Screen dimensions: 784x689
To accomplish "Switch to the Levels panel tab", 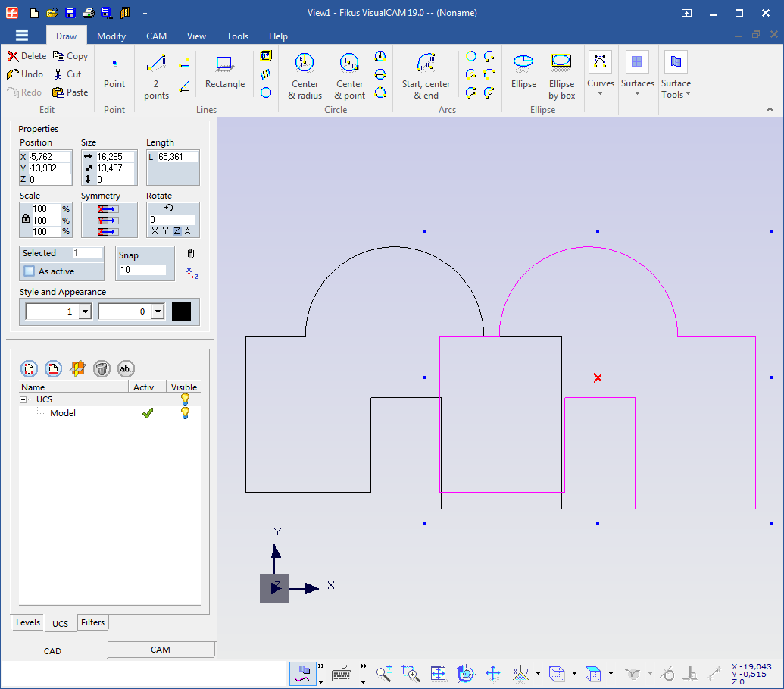I will click(28, 622).
